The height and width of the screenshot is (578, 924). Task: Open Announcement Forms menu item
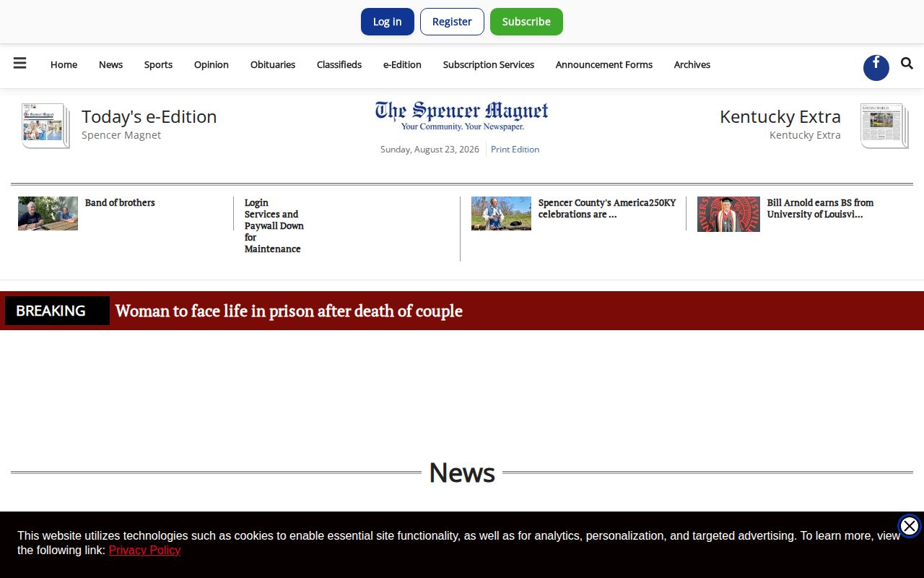point(604,64)
